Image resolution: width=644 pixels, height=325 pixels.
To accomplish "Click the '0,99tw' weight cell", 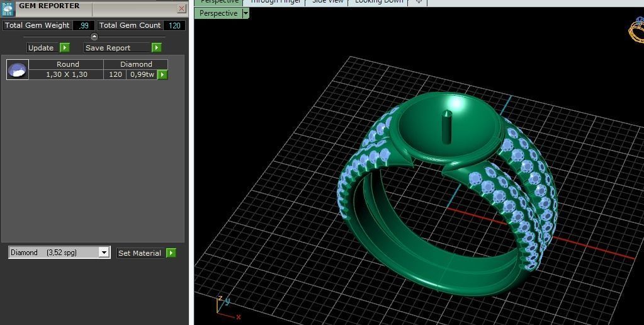I will (142, 74).
